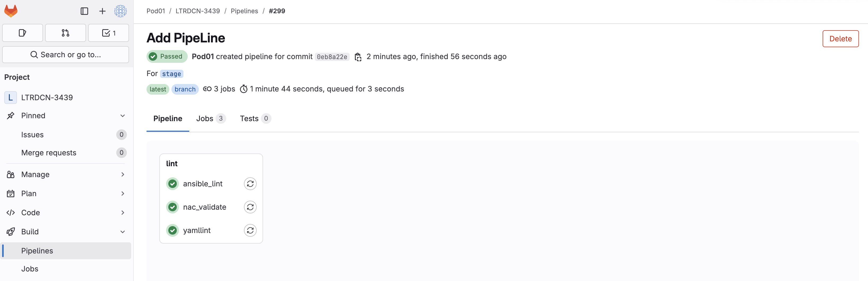
Task: Retry the nac_validate job
Action: [x=250, y=207]
